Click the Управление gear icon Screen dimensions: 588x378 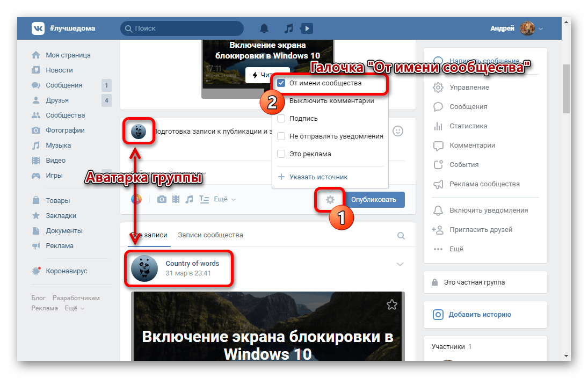[x=438, y=88]
